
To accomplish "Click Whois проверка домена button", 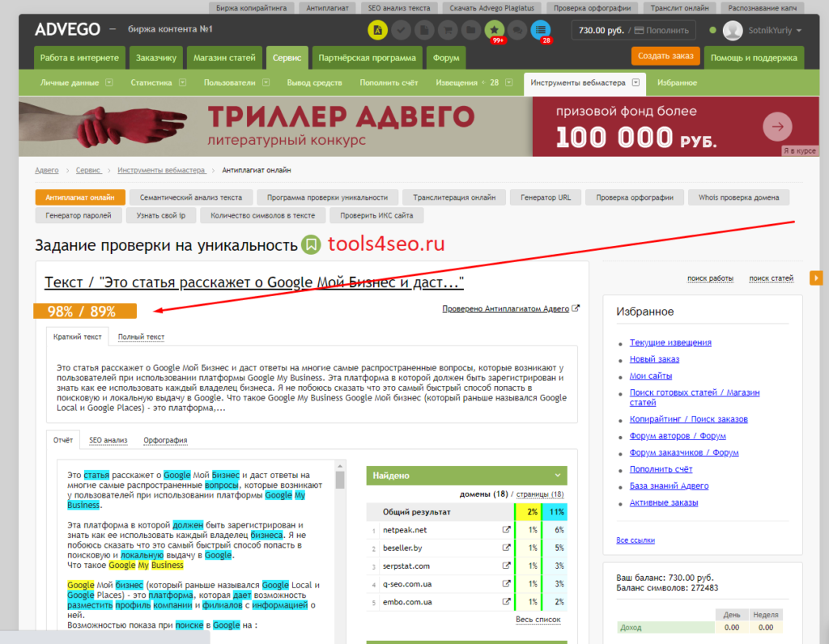I will (738, 197).
